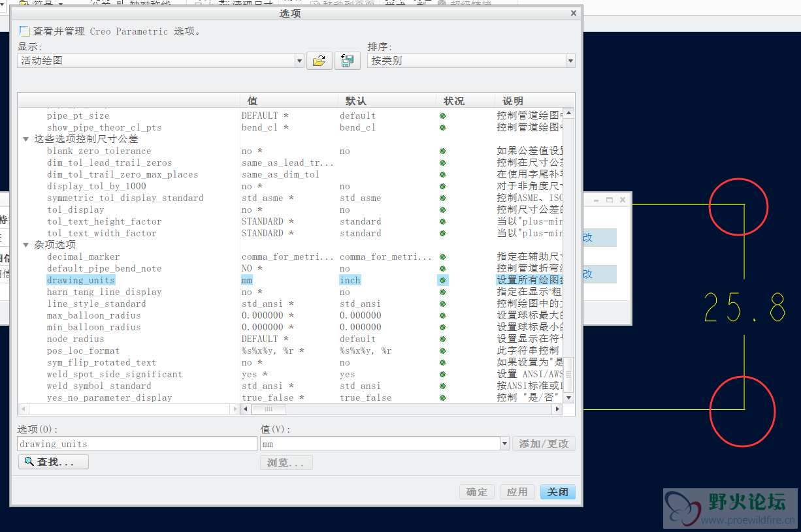The width and height of the screenshot is (801, 532).
Task: Open the 值(V) dropdown arrow
Action: point(504,444)
